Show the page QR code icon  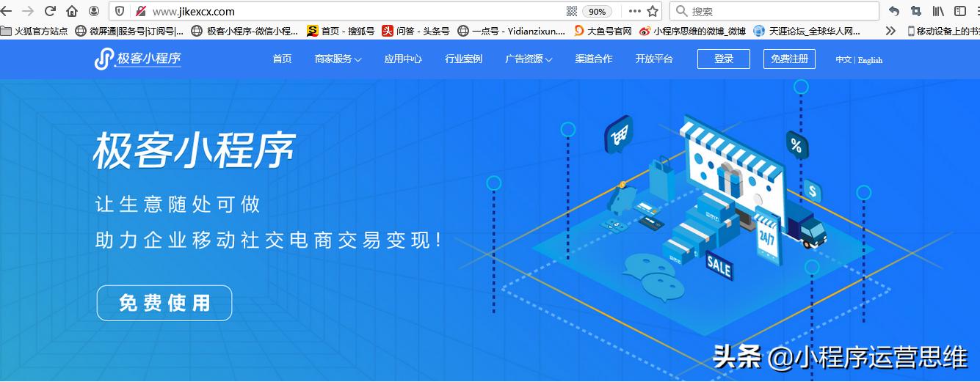coord(572,11)
